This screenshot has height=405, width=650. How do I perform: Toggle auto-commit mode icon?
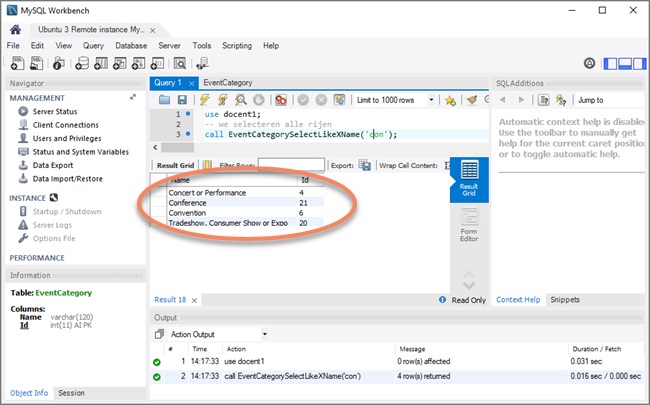(x=340, y=100)
